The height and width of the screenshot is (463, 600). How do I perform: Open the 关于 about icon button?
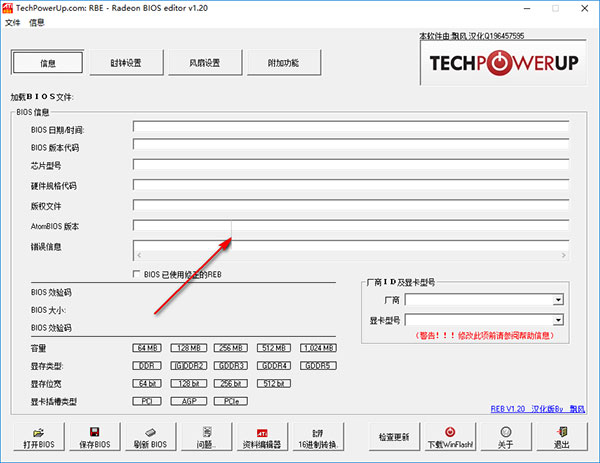[x=506, y=437]
